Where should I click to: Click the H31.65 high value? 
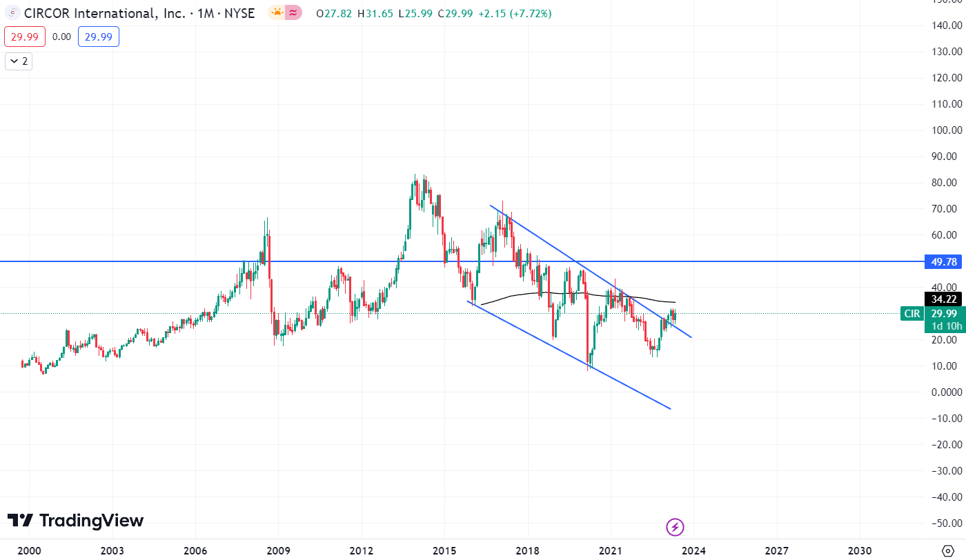click(375, 13)
